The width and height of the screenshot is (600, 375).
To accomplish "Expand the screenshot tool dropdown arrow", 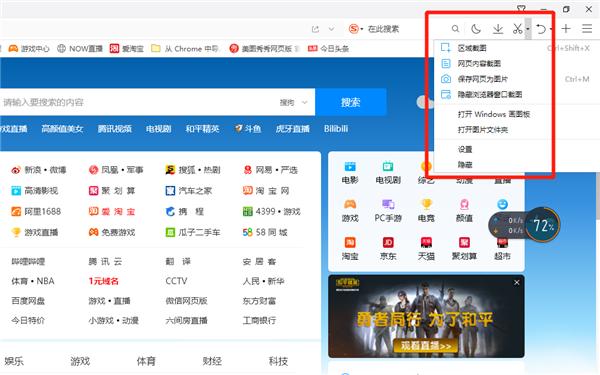I will pos(528,29).
